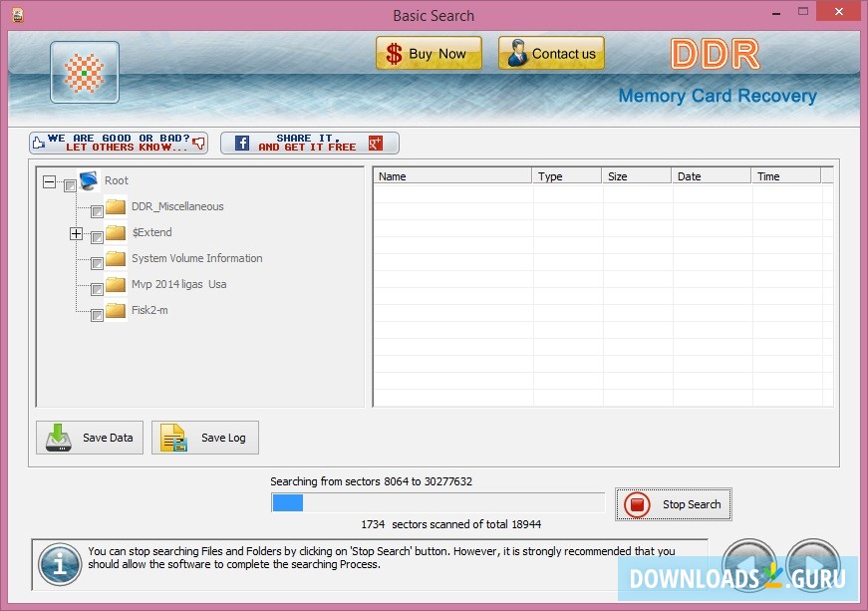Click the Buy Now button
868x611 pixels.
coord(430,54)
